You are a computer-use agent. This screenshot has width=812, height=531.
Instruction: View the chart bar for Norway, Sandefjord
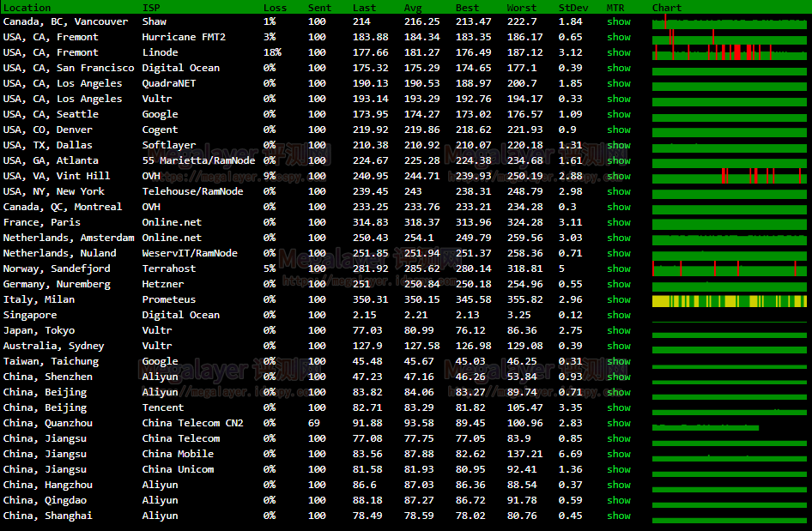[730, 269]
